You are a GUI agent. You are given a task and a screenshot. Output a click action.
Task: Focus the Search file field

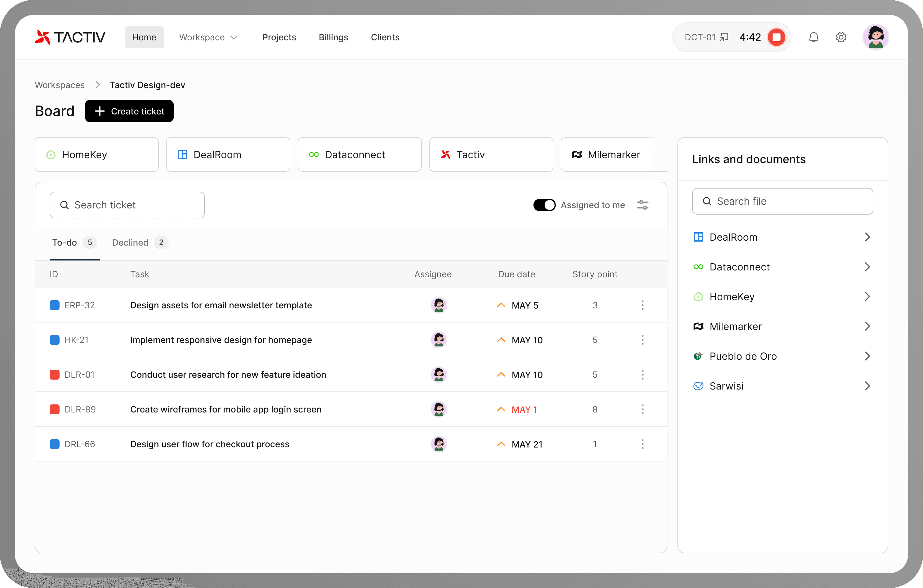point(783,201)
